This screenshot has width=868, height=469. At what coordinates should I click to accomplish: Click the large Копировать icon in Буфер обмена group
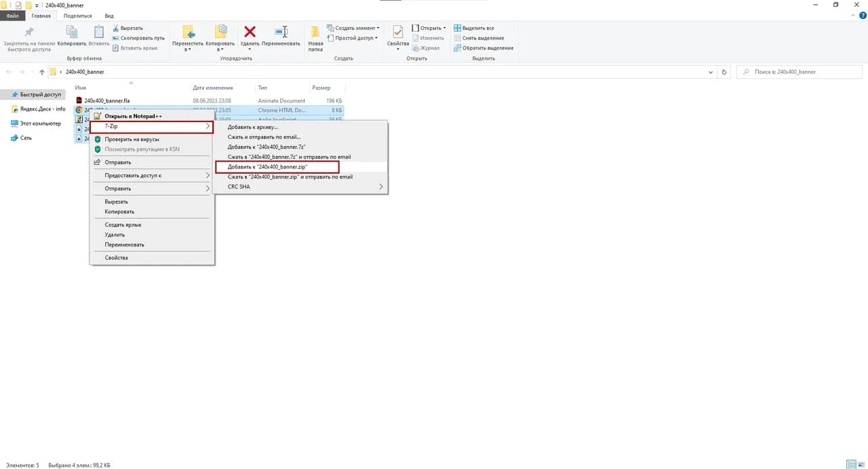pos(72,33)
